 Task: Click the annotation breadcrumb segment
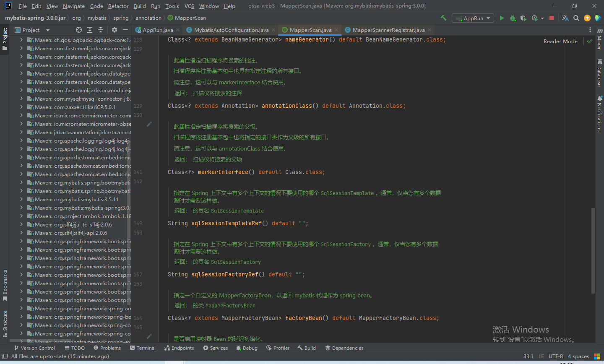tap(148, 18)
